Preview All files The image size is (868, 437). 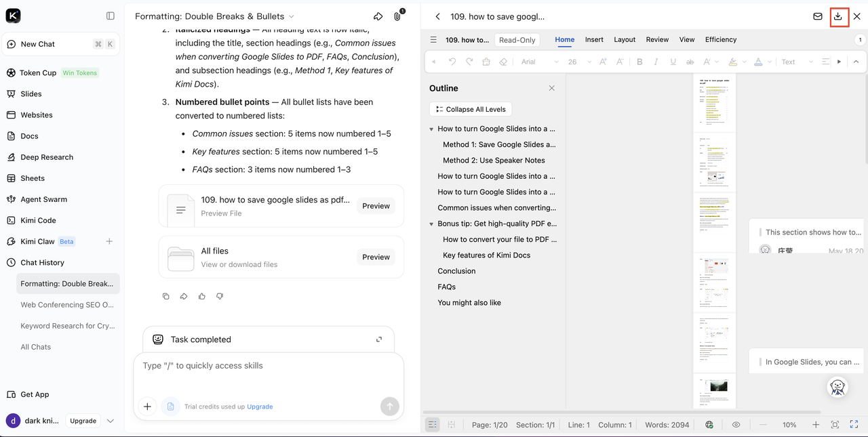376,257
